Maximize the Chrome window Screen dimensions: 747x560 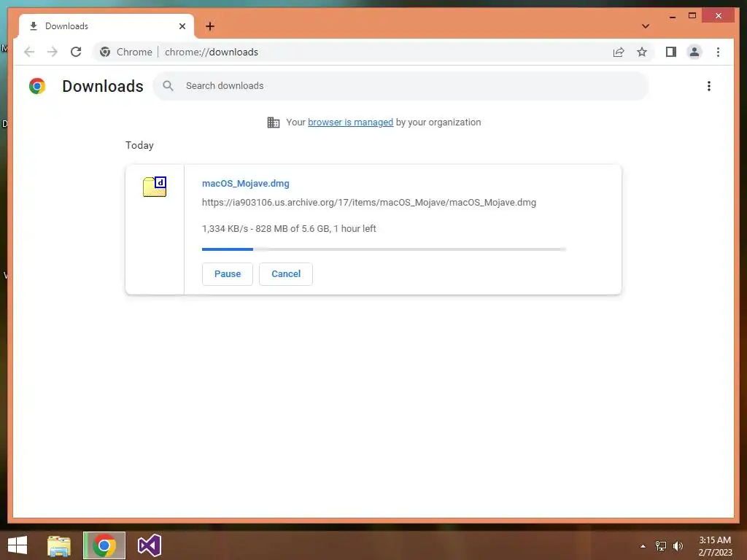click(692, 16)
